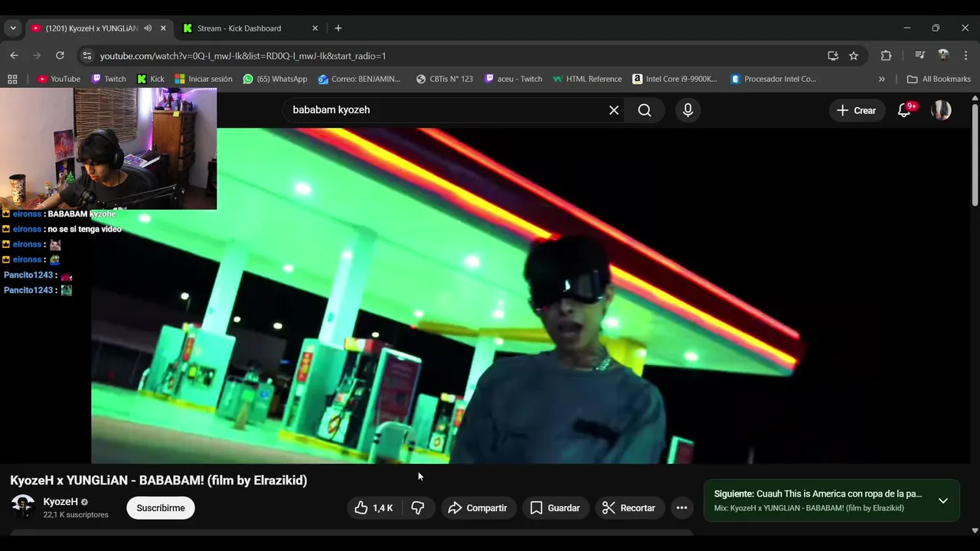The width and height of the screenshot is (980, 551).
Task: Clear the YouTube search text
Action: (x=614, y=110)
